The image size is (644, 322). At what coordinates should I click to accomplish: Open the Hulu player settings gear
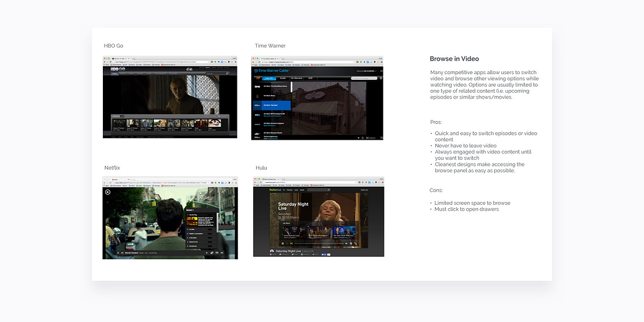[x=351, y=243]
